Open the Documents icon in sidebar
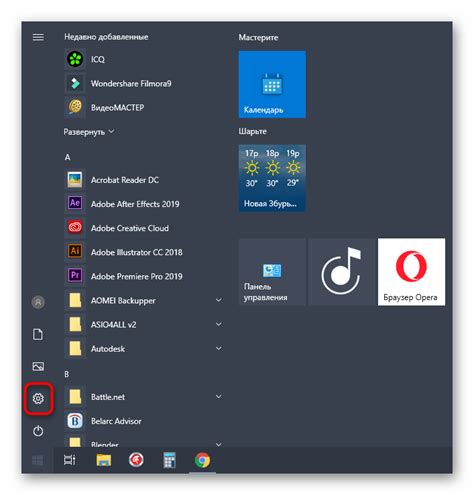 38,334
